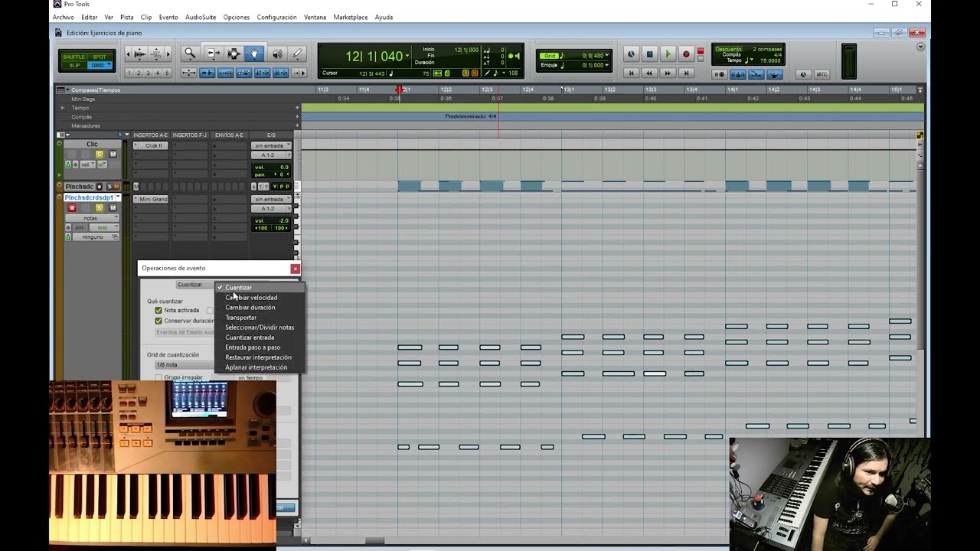Toggle the metronome click button
The image size is (980, 551).
[x=737, y=74]
